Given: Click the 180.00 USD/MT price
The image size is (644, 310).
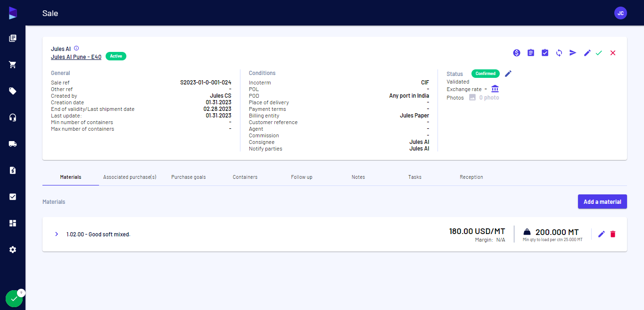Looking at the screenshot, I should [477, 231].
